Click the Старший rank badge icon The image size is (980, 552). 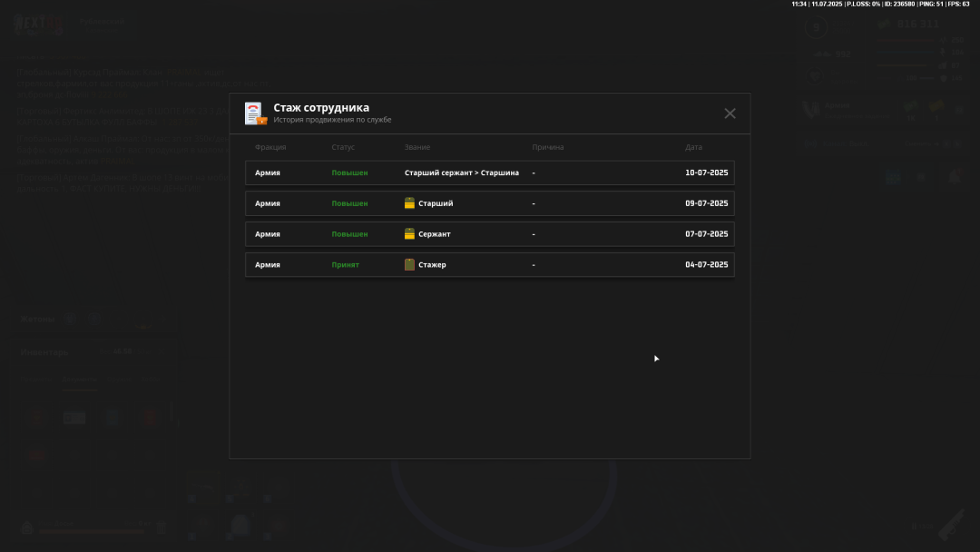point(409,203)
